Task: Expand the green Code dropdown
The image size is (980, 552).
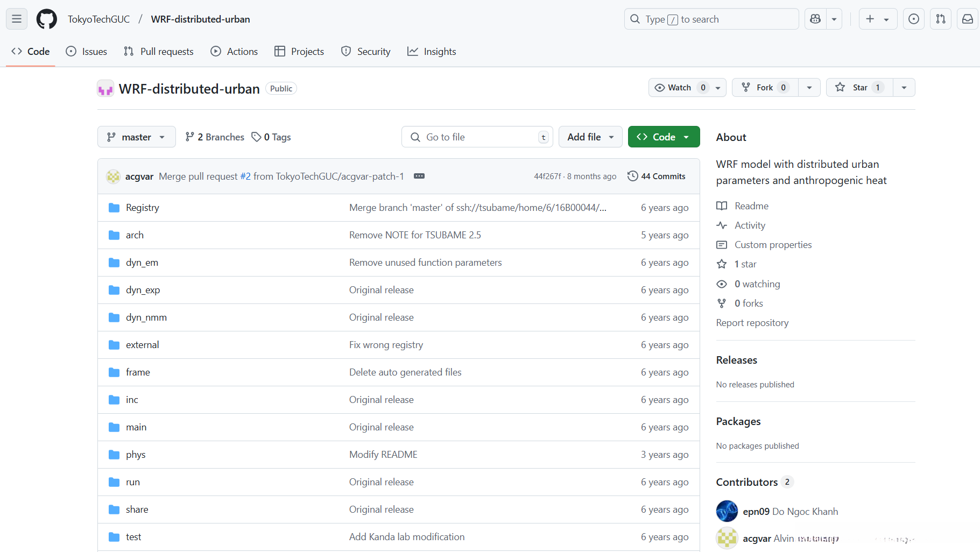Action: (664, 137)
